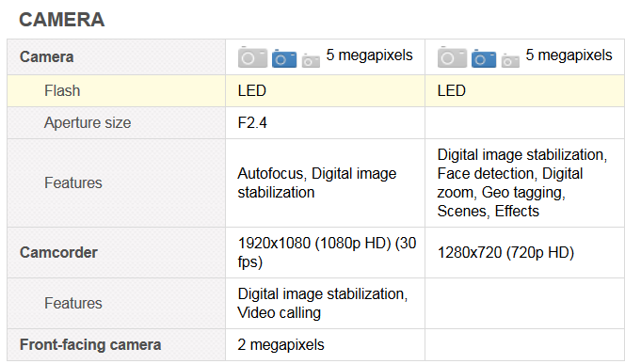Click F2.4 aperture value

[x=252, y=122]
